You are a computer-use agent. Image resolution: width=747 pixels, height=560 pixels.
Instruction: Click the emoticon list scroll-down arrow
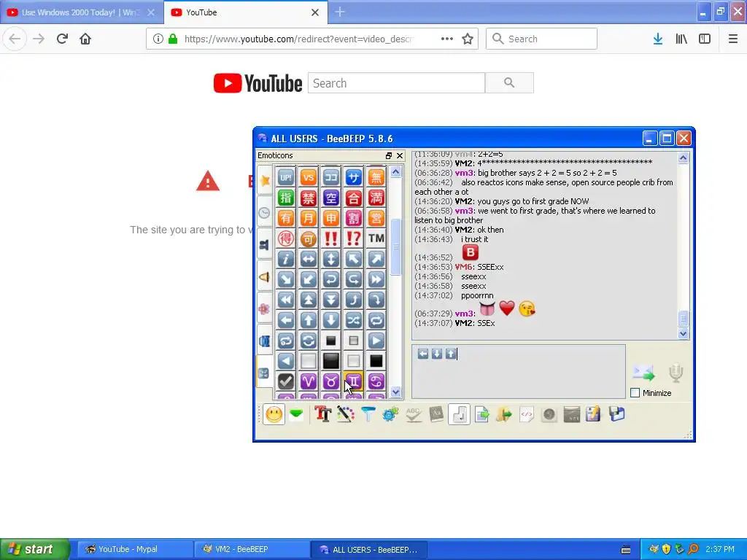click(x=395, y=392)
